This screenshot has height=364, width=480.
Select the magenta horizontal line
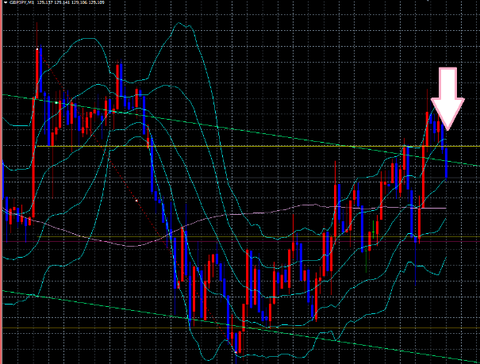point(241,241)
